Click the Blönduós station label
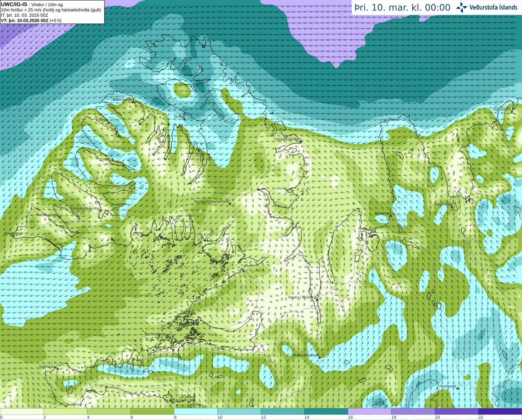 (383, 213)
